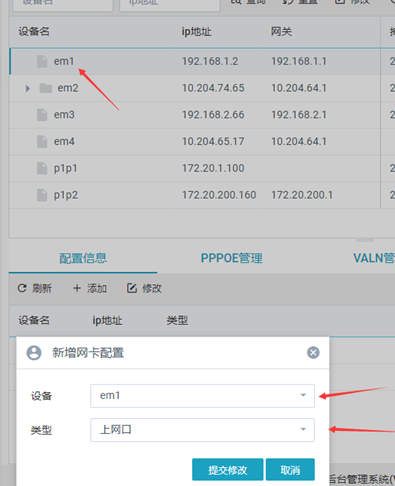Click the 修改 toolbar button
Screen dimensions: 395x486
coord(144,288)
